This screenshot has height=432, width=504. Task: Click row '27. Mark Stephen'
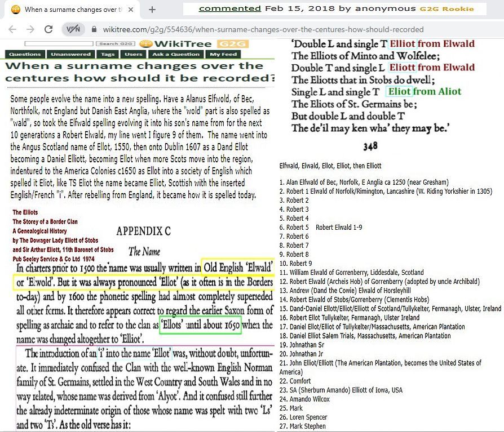pos(303,426)
